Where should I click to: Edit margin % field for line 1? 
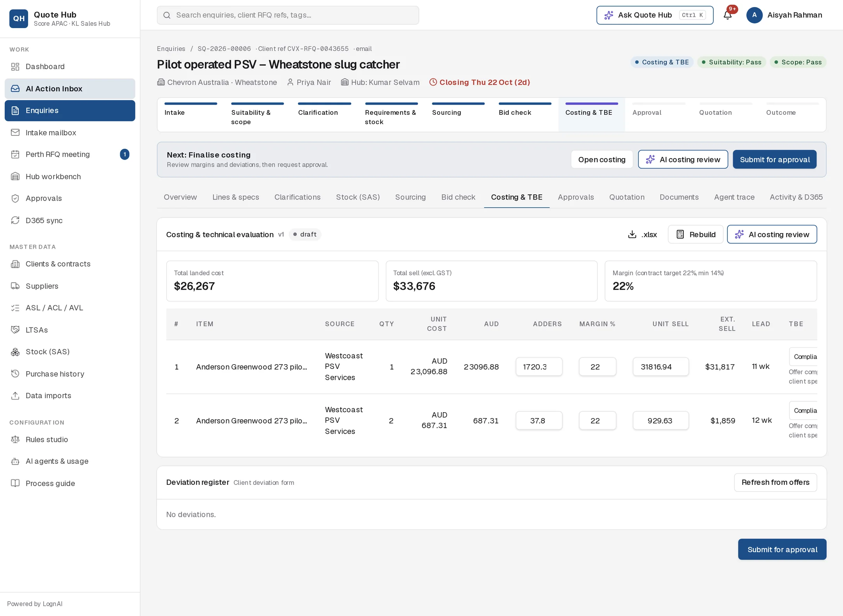click(598, 367)
